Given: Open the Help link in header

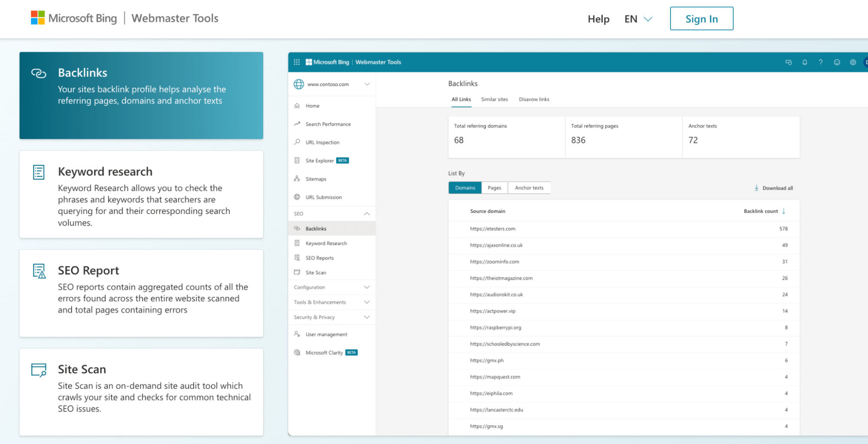Looking at the screenshot, I should [x=598, y=19].
